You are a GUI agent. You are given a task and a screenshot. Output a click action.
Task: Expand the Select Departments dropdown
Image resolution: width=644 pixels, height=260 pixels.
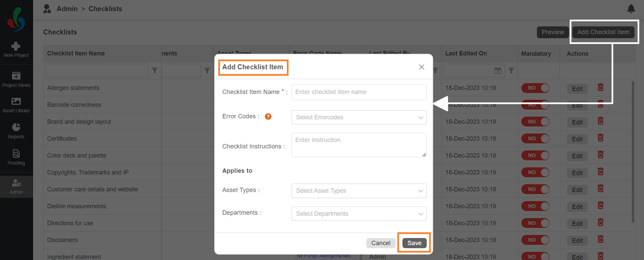(359, 214)
